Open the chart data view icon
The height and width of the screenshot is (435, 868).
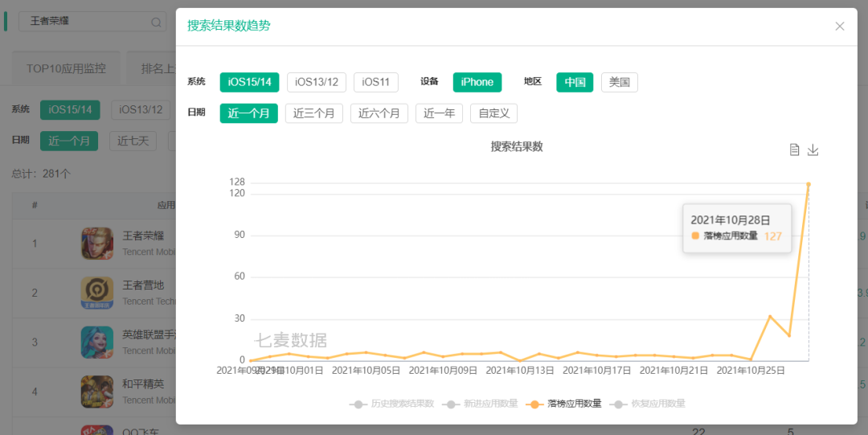(794, 150)
